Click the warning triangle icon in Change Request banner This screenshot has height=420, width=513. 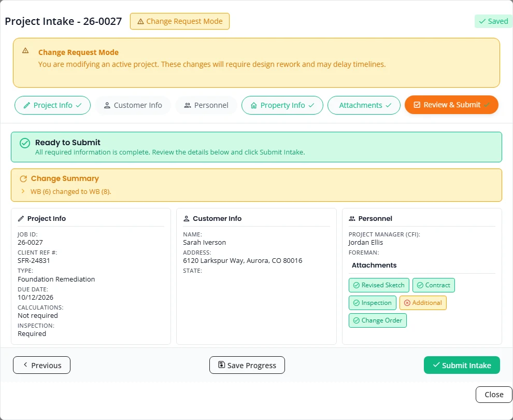[x=25, y=51]
